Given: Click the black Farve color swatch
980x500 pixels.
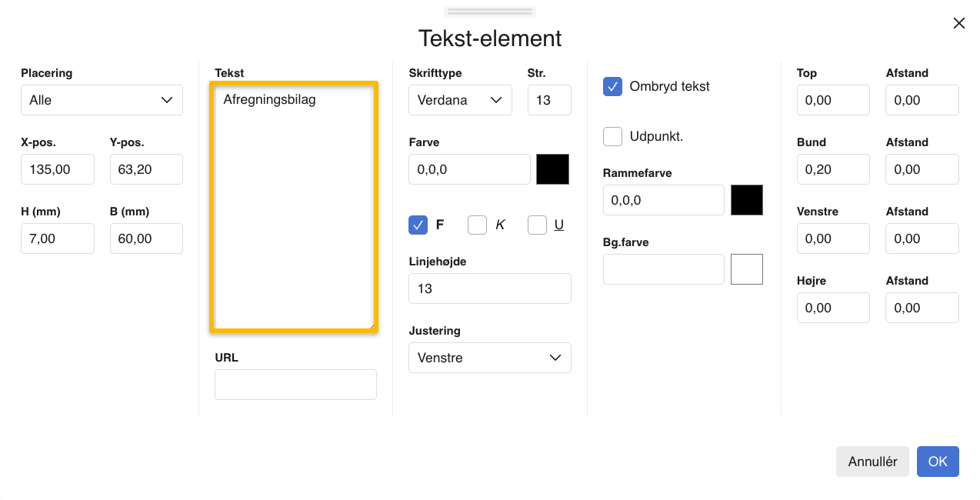Looking at the screenshot, I should coord(552,169).
